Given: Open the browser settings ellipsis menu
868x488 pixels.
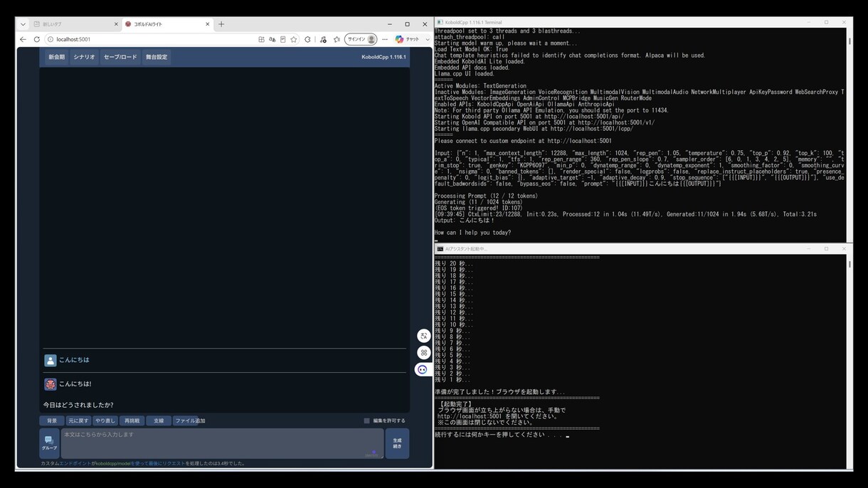Looking at the screenshot, I should point(385,39).
